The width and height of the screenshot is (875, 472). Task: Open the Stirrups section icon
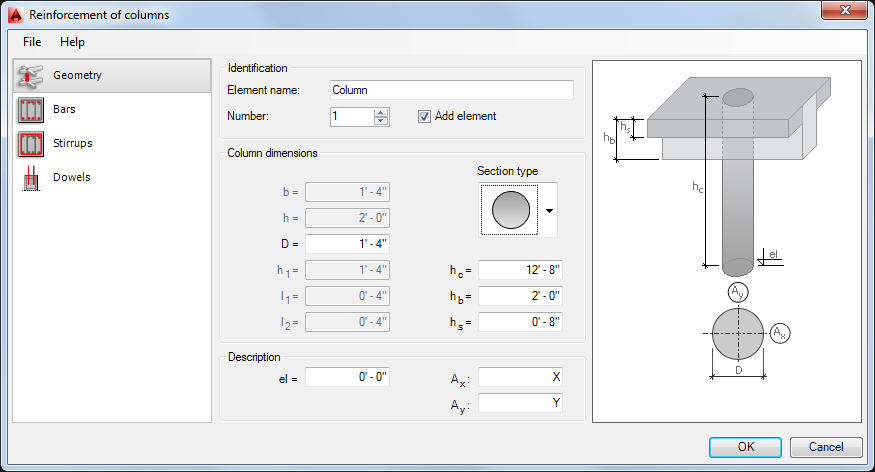31,143
